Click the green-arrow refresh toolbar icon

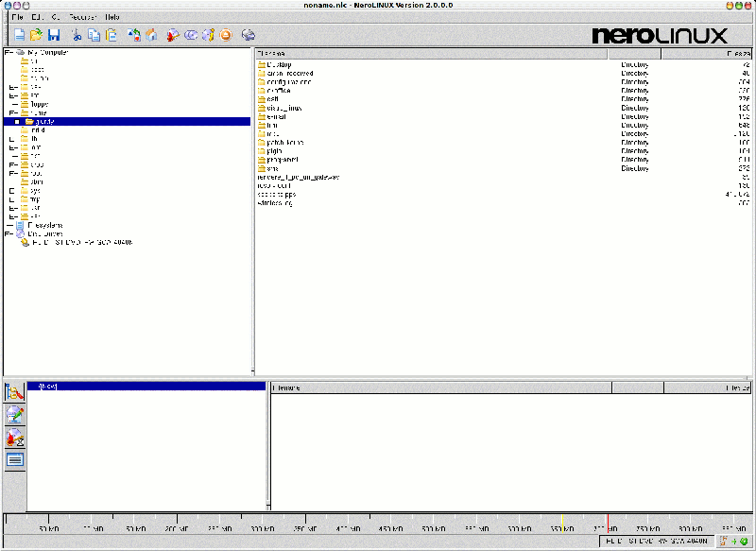click(x=134, y=35)
